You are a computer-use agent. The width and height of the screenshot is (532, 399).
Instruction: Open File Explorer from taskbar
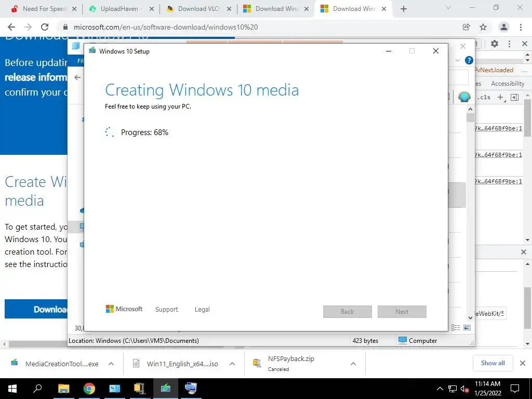63,389
